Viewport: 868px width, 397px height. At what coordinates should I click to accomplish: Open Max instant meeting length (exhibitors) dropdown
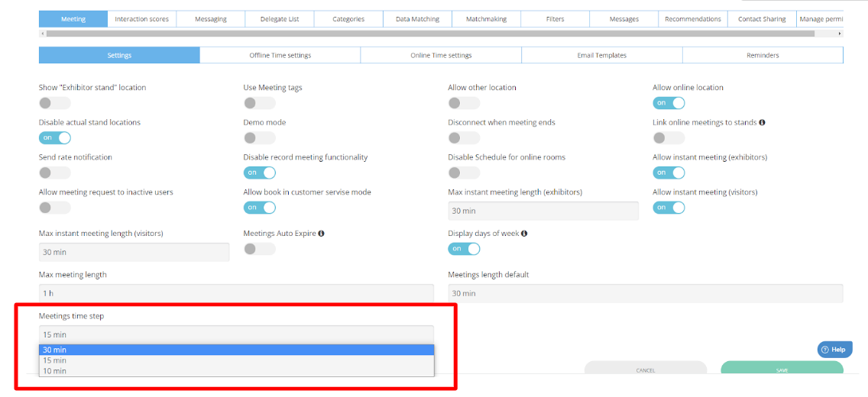[543, 211]
